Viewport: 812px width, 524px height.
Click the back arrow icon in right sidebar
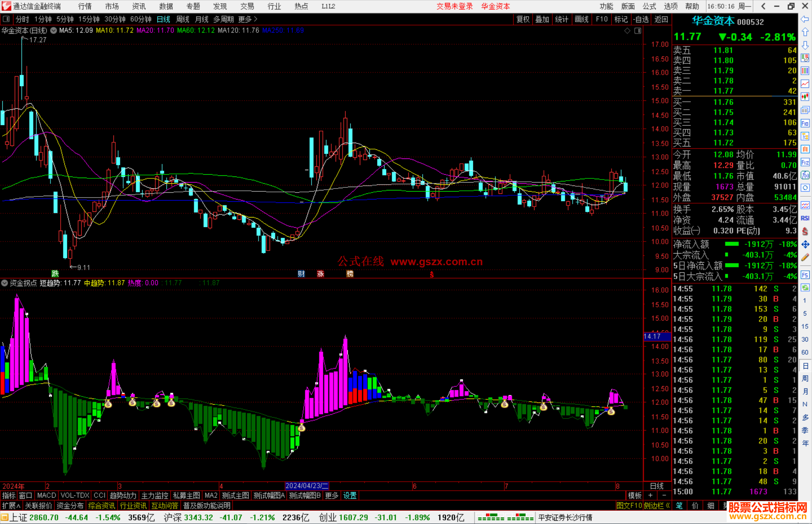805,19
